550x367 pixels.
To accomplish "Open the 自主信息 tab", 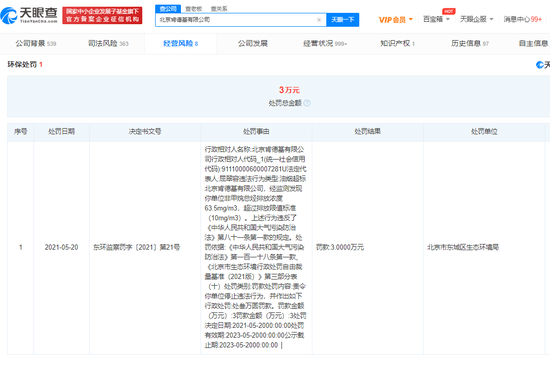I will point(534,44).
